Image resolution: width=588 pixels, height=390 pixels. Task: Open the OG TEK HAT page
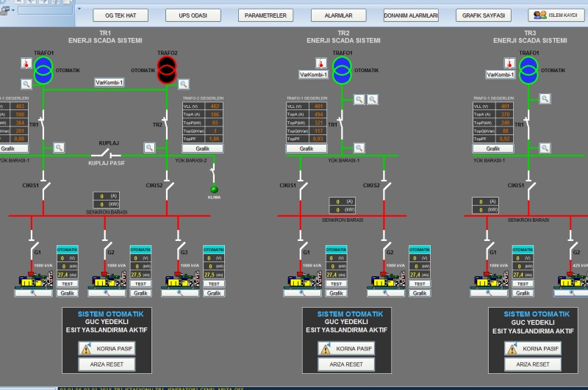[121, 15]
